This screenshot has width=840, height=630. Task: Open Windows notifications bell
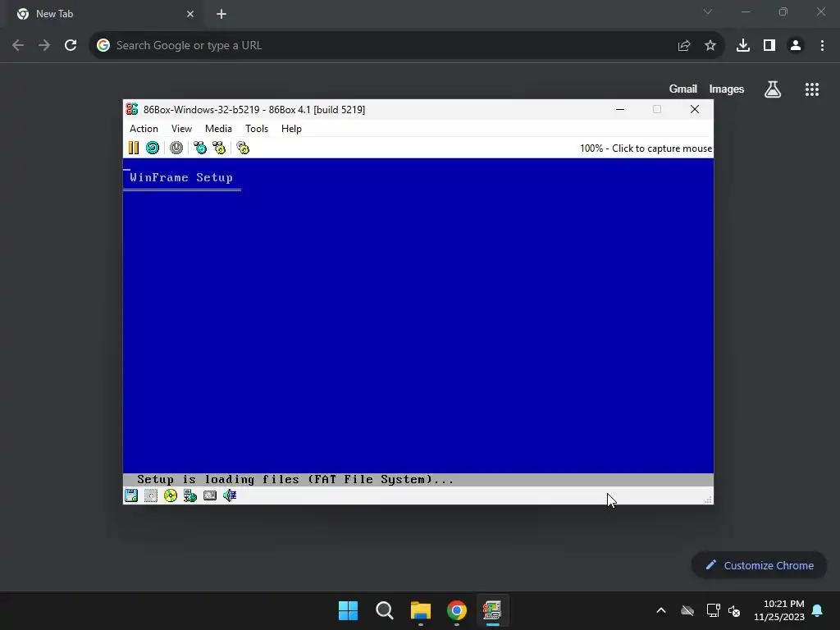point(818,610)
